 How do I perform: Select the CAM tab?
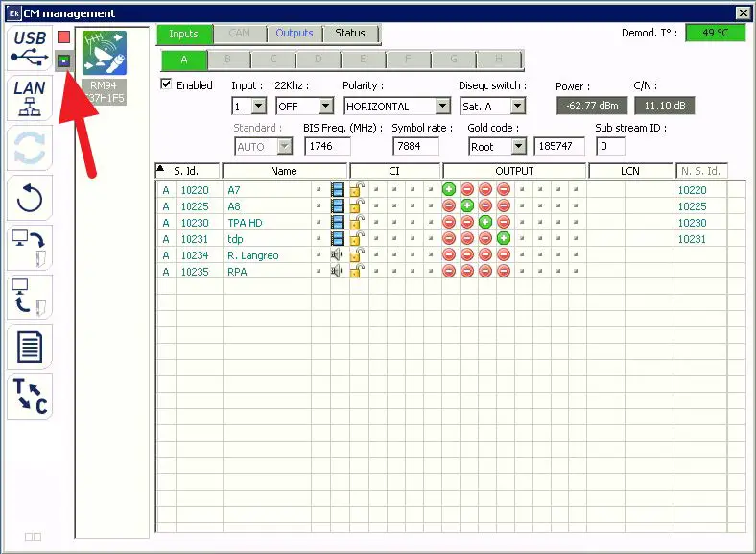[240, 34]
